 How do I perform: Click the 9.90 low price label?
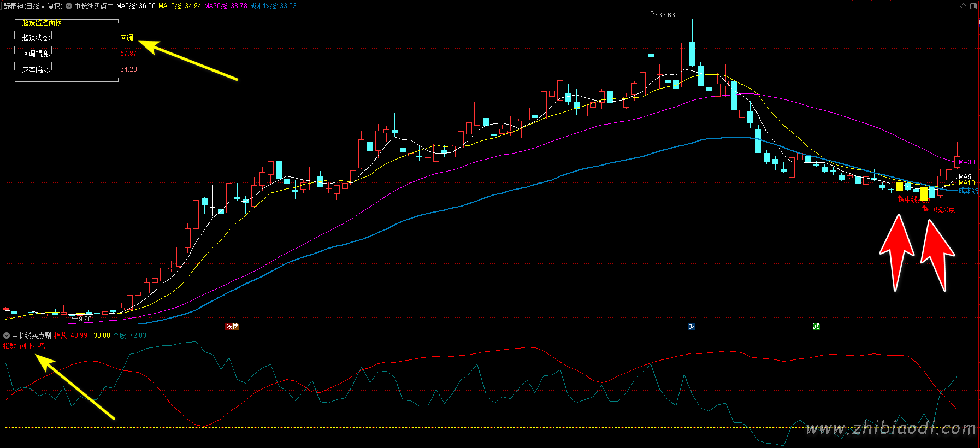click(x=85, y=319)
